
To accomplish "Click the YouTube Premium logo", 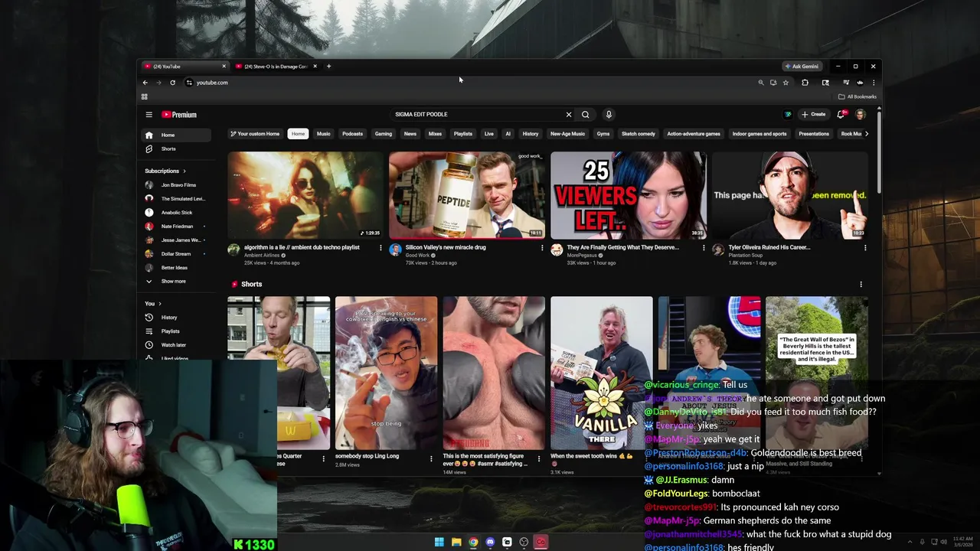I will point(179,115).
